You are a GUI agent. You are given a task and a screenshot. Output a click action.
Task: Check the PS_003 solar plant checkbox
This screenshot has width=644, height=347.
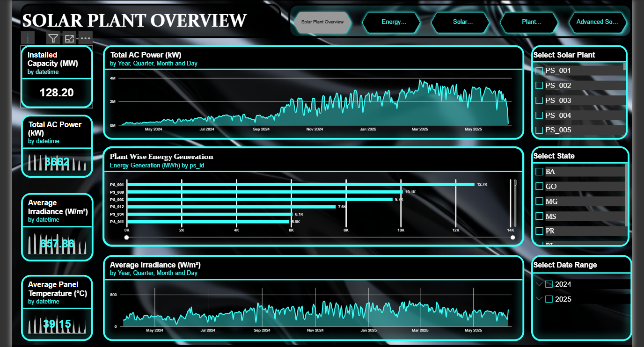539,101
